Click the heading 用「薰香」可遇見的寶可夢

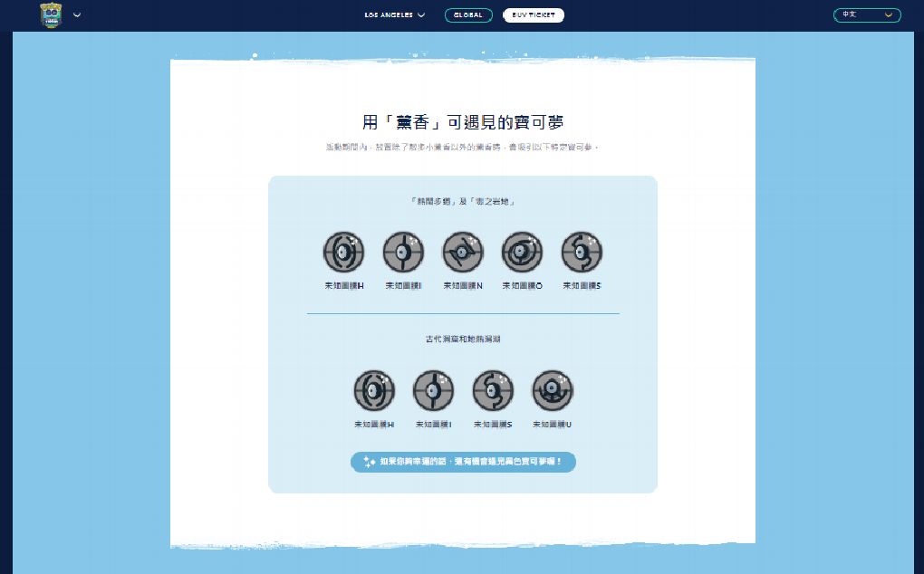click(463, 122)
